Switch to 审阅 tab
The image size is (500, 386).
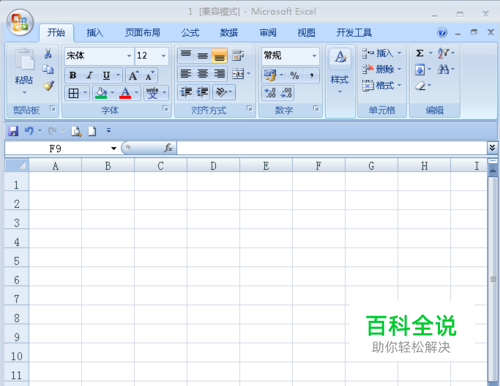[x=268, y=33]
